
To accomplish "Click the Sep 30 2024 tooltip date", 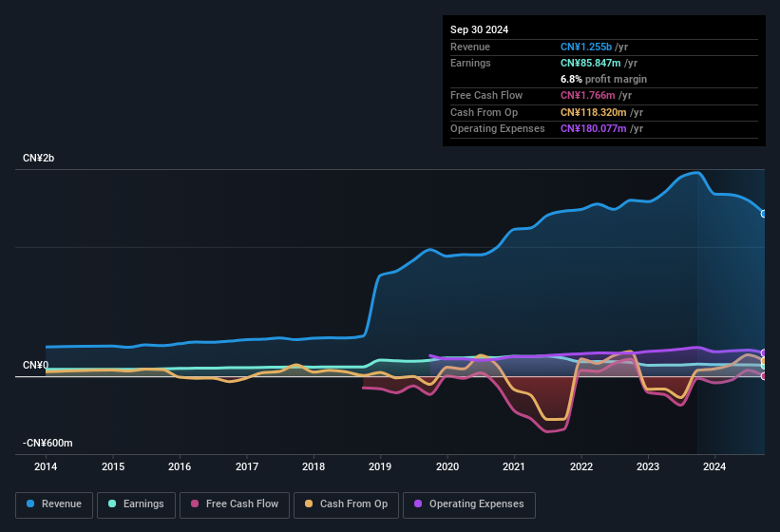I will (479, 29).
